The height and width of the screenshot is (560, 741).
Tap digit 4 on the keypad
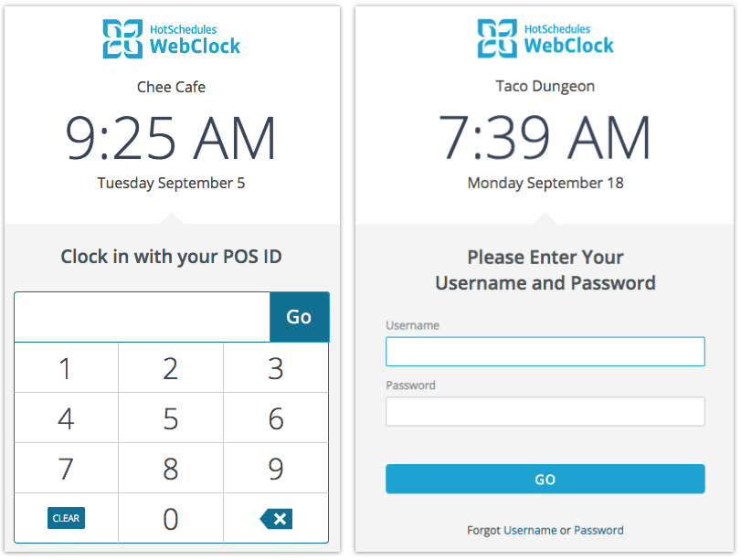pyautogui.click(x=66, y=418)
